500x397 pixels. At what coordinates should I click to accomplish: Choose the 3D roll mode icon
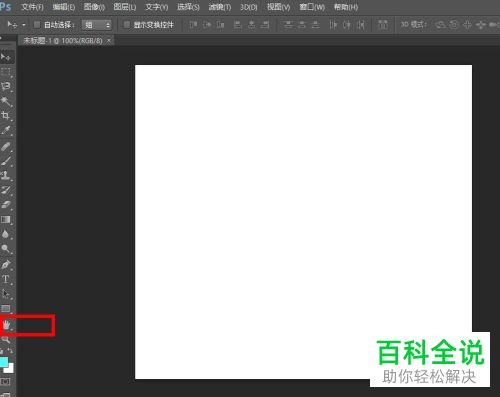coord(454,25)
